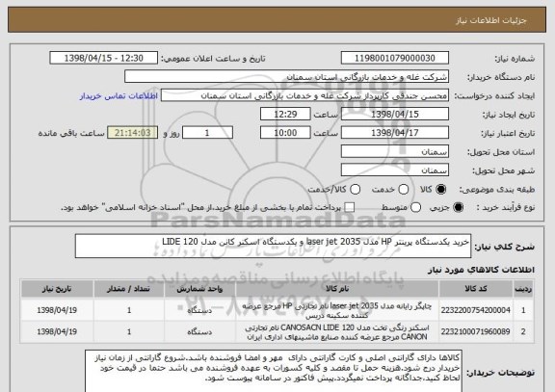
Task: Click the general need description text box
Action: (273, 246)
